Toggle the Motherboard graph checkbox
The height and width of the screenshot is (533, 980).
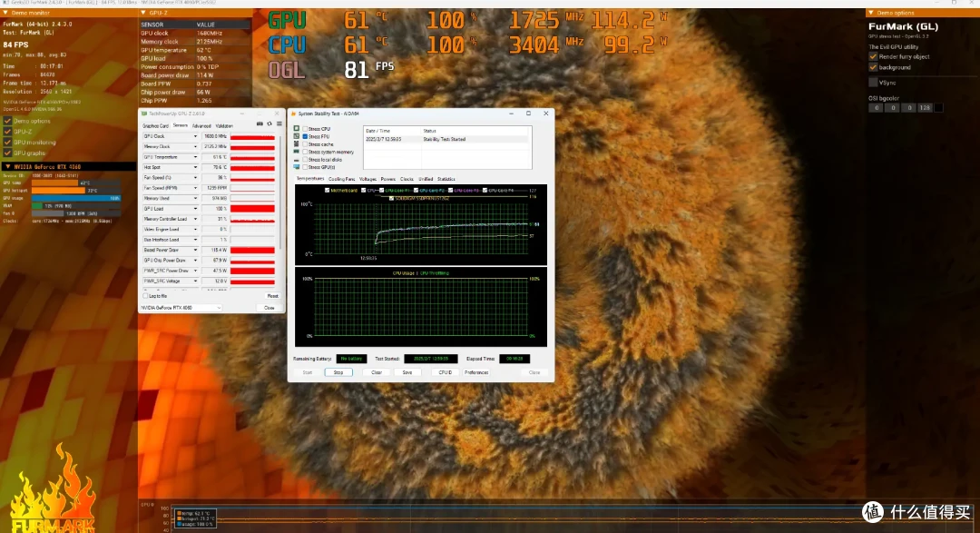(327, 190)
